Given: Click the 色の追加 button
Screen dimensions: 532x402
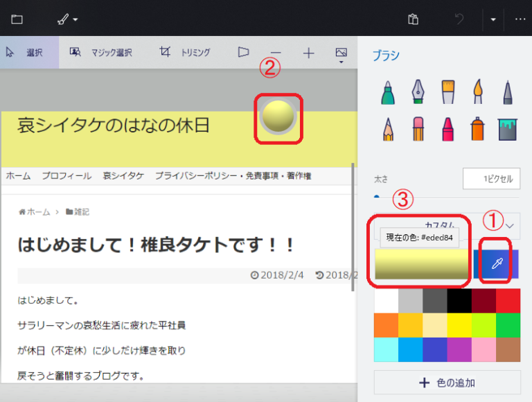Looking at the screenshot, I should pos(447,382).
